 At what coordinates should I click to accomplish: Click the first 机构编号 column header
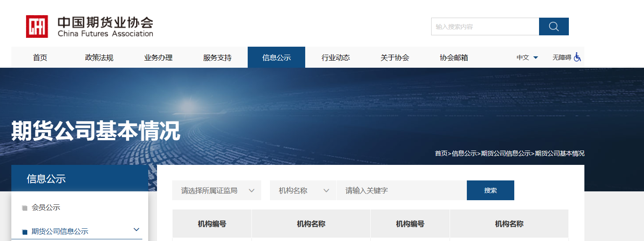pos(212,224)
